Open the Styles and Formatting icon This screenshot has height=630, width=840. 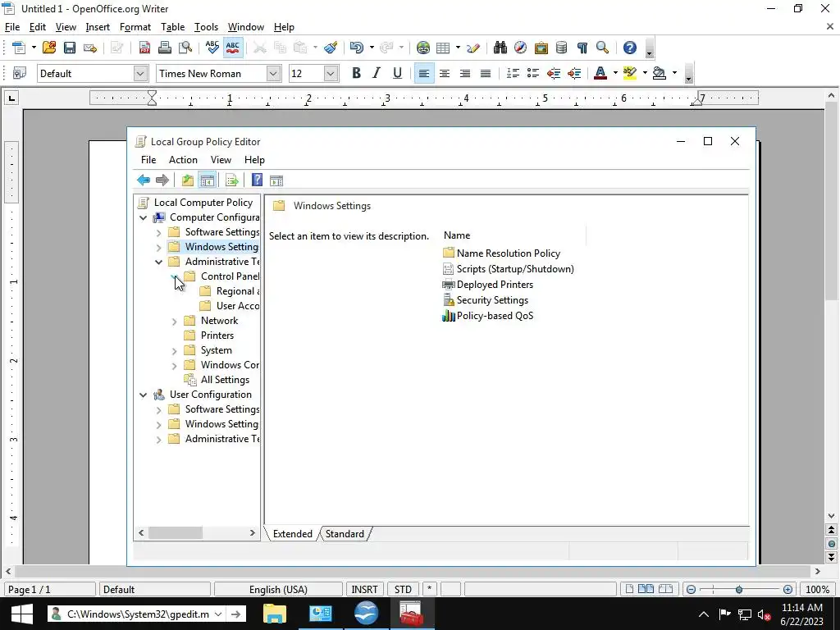click(x=20, y=73)
